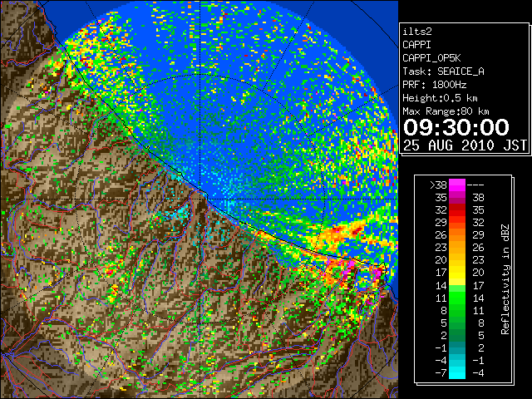Pick the red swatch in the reflectivity legend

click(x=457, y=210)
